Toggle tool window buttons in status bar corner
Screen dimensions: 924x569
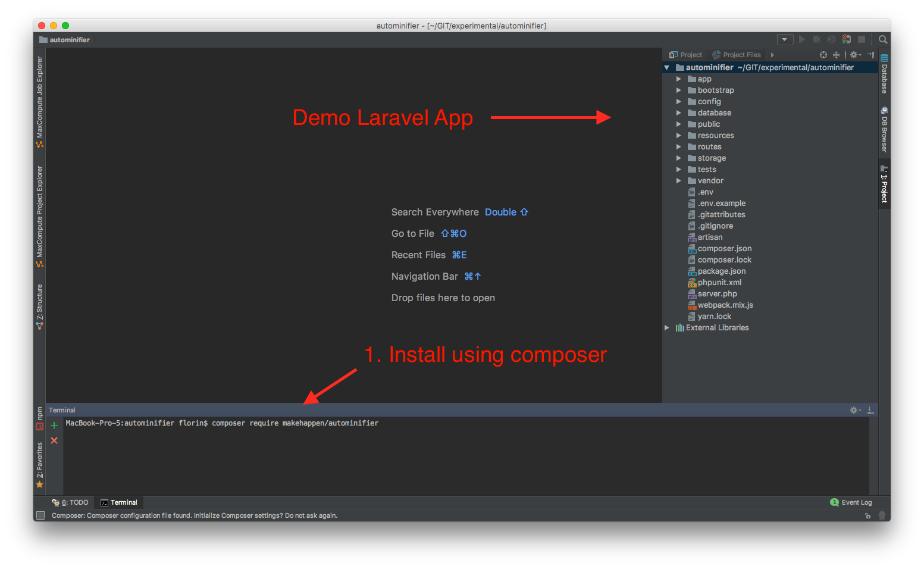40,515
